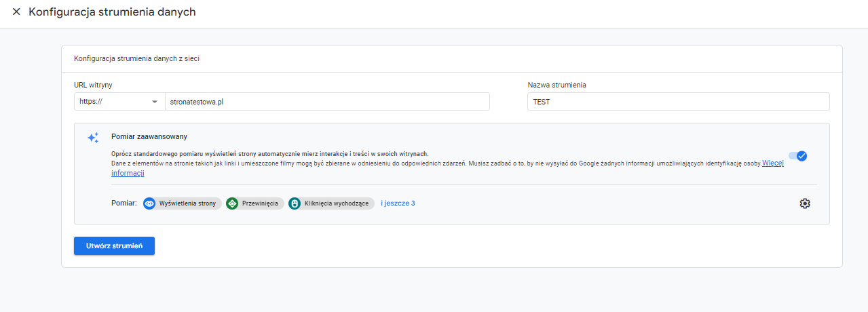Select the Kliknięcia wychodzące chip label
The height and width of the screenshot is (312, 868).
click(337, 203)
